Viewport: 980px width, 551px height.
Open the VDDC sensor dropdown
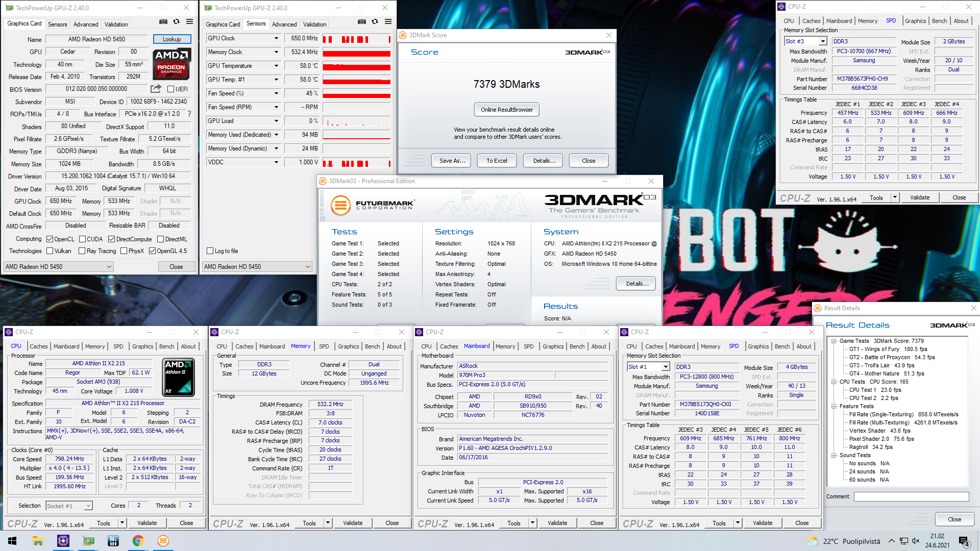(x=276, y=162)
